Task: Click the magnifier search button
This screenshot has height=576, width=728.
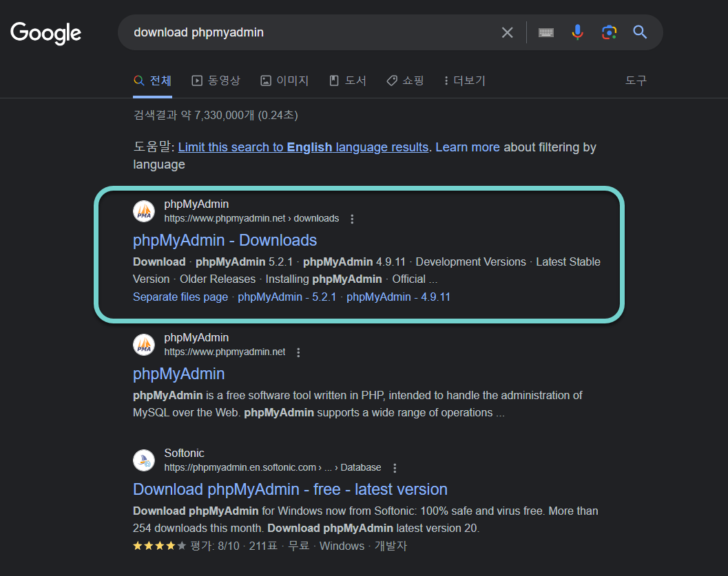Action: [640, 32]
